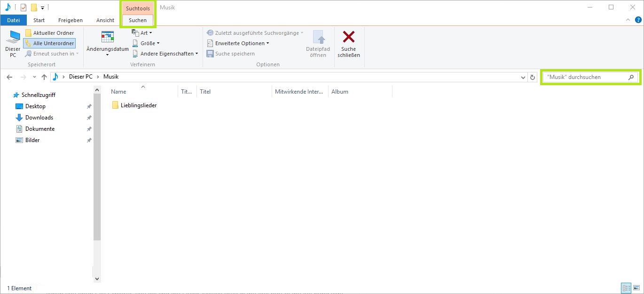Open the Lieblingslieder folder icon
Screen dimensions: 644x294
click(x=115, y=105)
